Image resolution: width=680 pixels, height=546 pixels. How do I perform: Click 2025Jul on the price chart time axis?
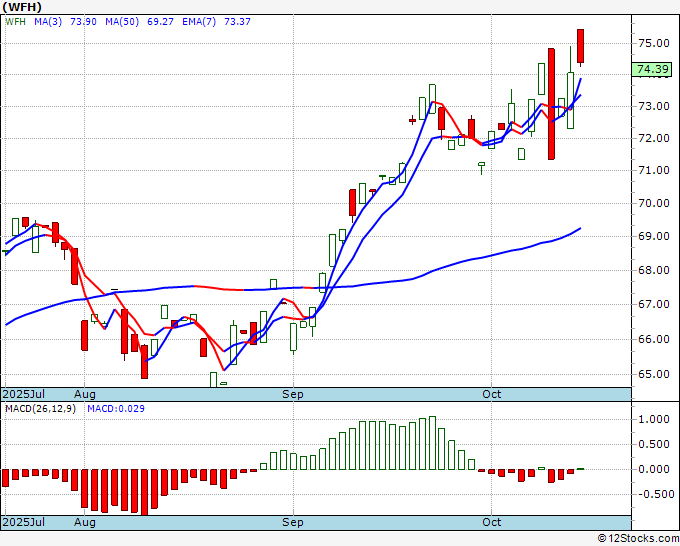tap(23, 394)
